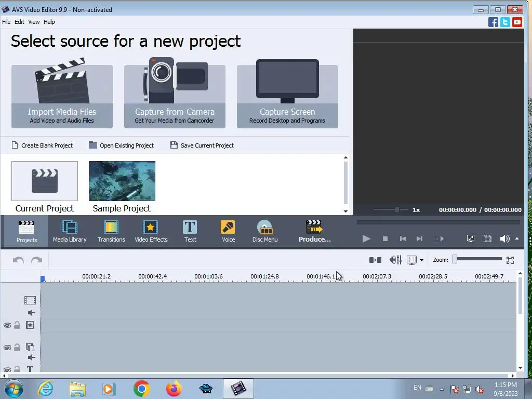Click Capture from Camera tile
Viewport: 532px width, 399px height.
175,96
